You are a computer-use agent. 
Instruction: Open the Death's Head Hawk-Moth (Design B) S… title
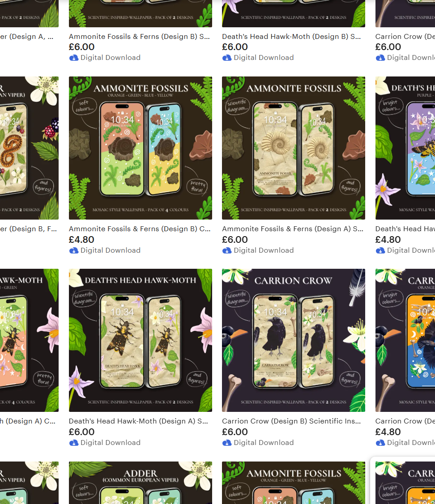[x=291, y=37]
